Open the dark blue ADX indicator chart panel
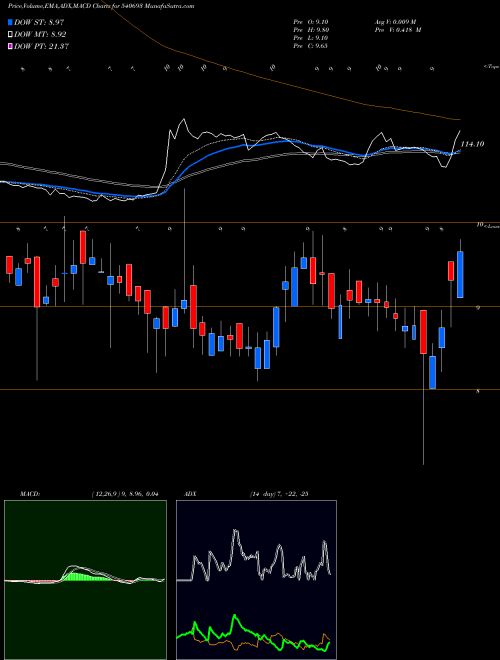The image size is (500, 660). 256,580
